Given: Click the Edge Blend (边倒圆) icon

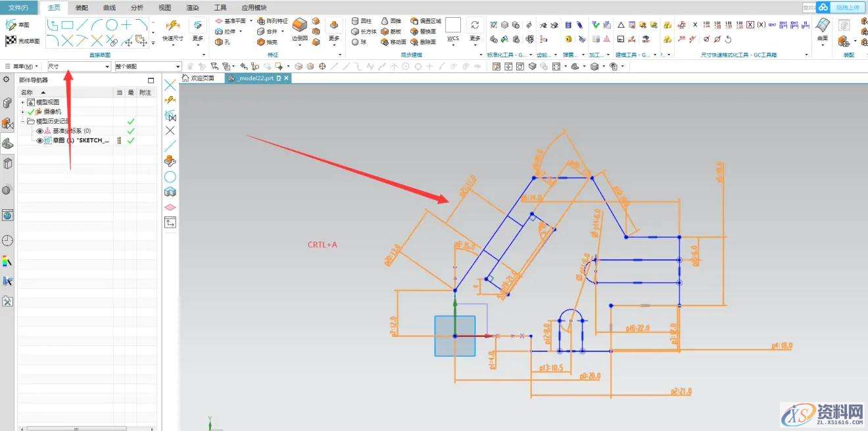Looking at the screenshot, I should pos(299,26).
